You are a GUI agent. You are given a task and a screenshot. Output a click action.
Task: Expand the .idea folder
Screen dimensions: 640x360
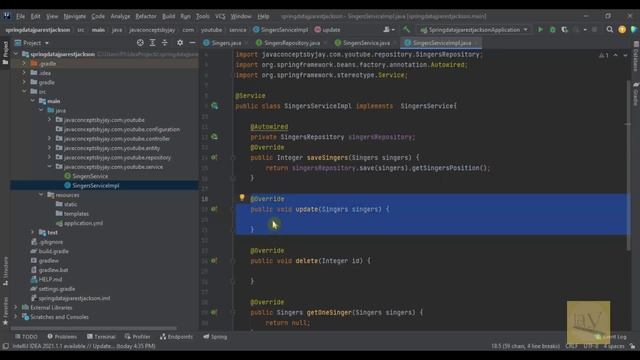24,73
